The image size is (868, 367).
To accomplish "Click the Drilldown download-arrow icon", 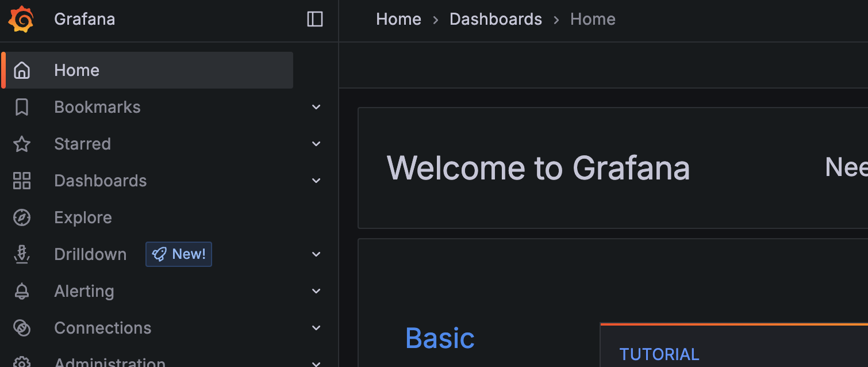I will point(22,254).
